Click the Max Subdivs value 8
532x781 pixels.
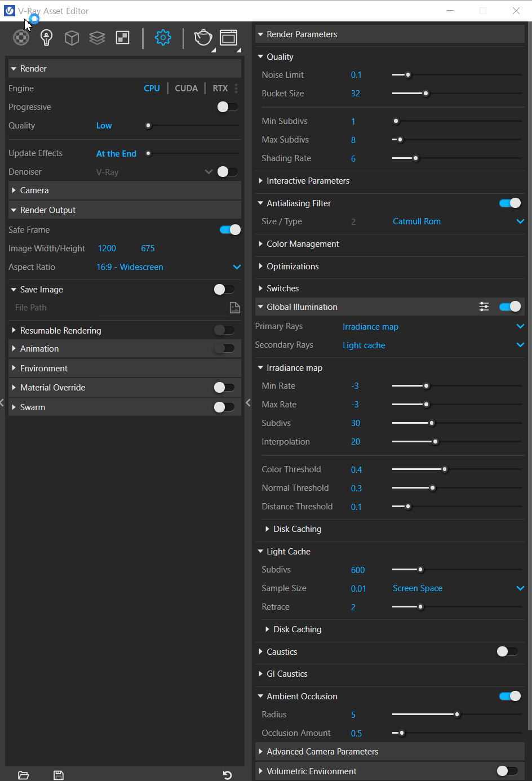tap(353, 140)
